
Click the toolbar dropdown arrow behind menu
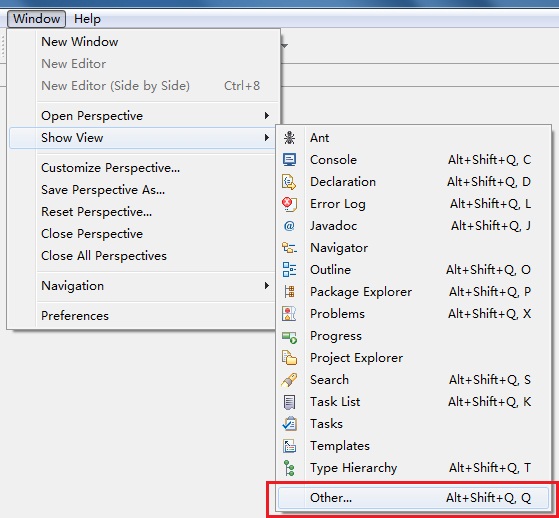point(284,46)
